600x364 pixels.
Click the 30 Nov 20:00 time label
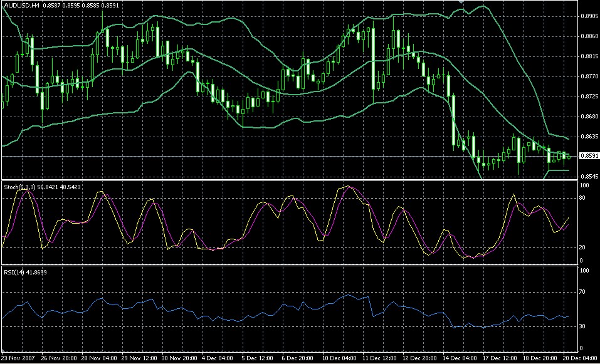point(179,358)
